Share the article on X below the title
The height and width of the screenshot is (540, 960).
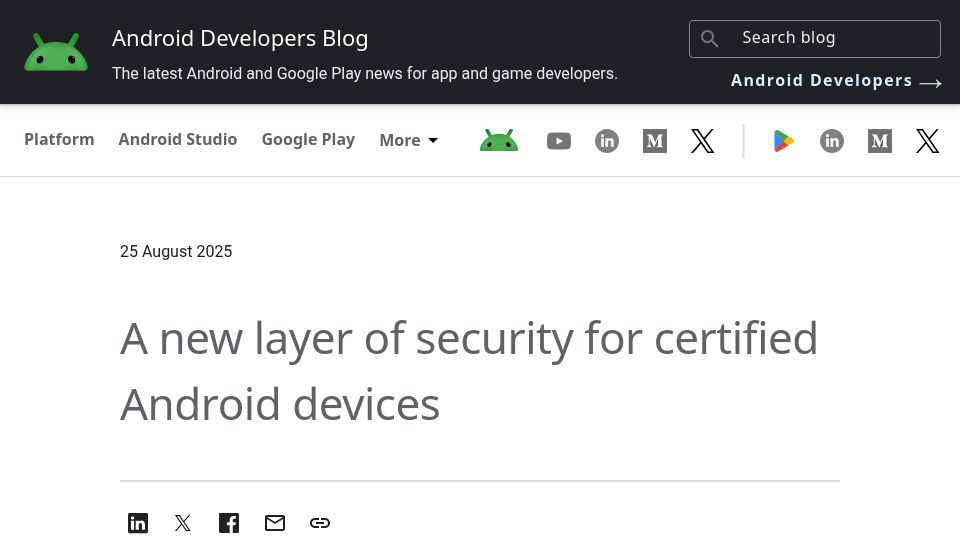(x=182, y=523)
